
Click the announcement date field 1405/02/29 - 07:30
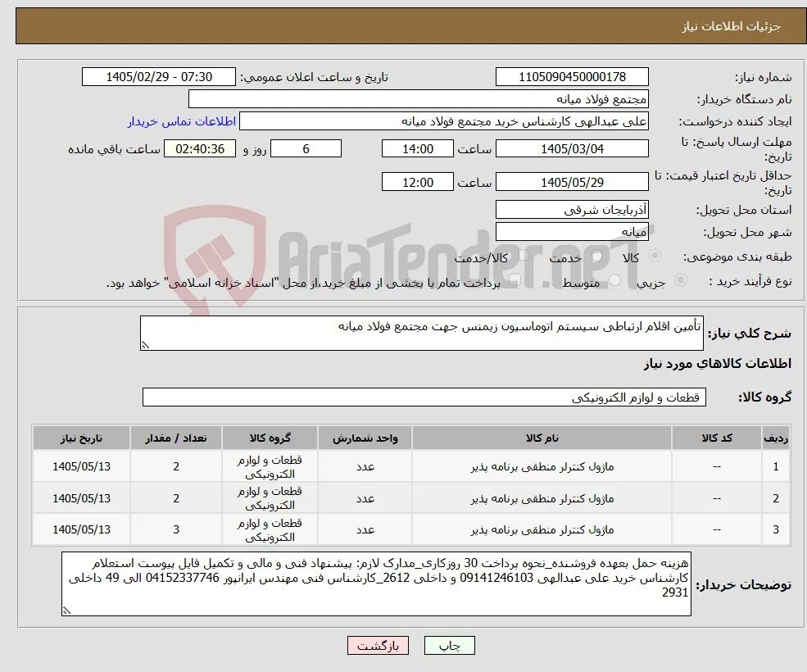(158, 77)
